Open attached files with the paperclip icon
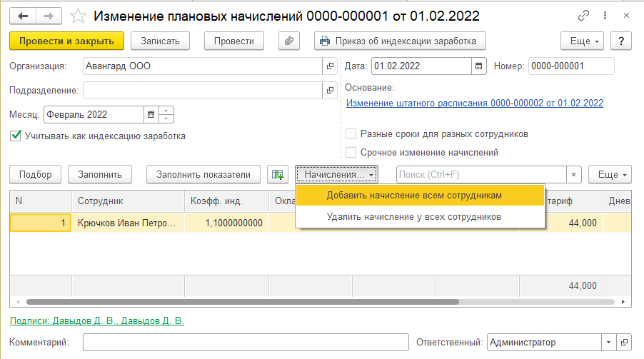The image size is (644, 359). [289, 41]
